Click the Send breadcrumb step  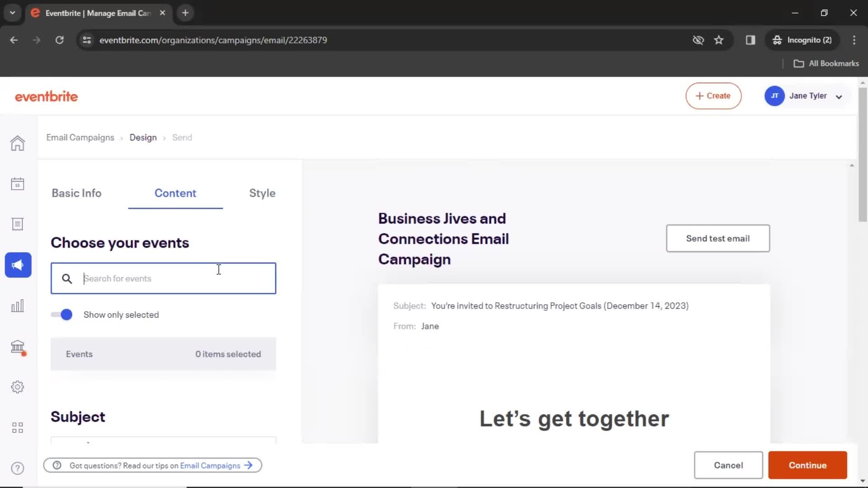coord(182,137)
